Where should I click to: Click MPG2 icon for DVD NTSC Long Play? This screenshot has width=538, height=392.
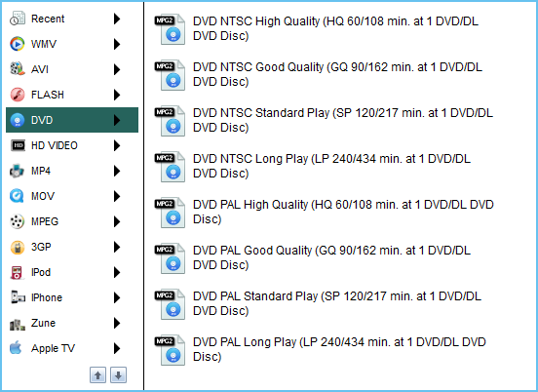[x=170, y=167]
